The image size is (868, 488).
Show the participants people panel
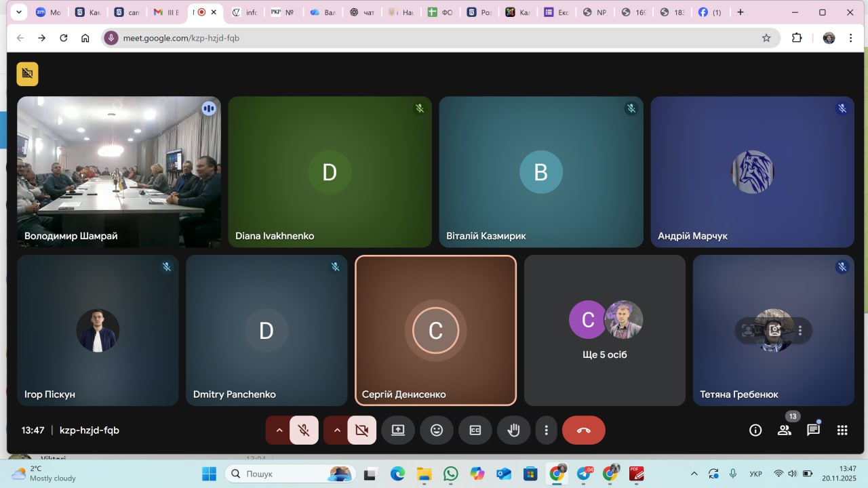(785, 430)
